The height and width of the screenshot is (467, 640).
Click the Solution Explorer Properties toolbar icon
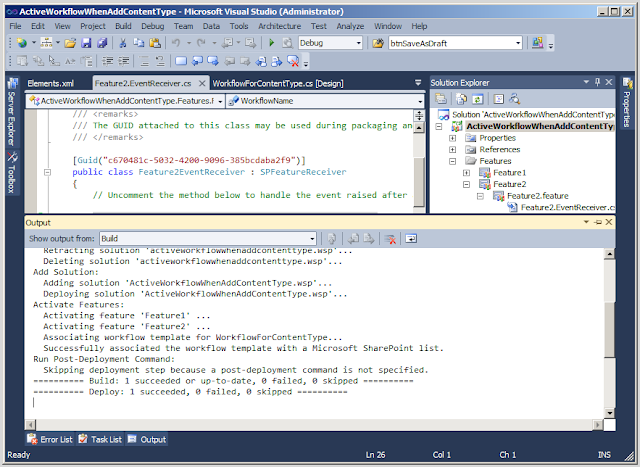coord(441,99)
